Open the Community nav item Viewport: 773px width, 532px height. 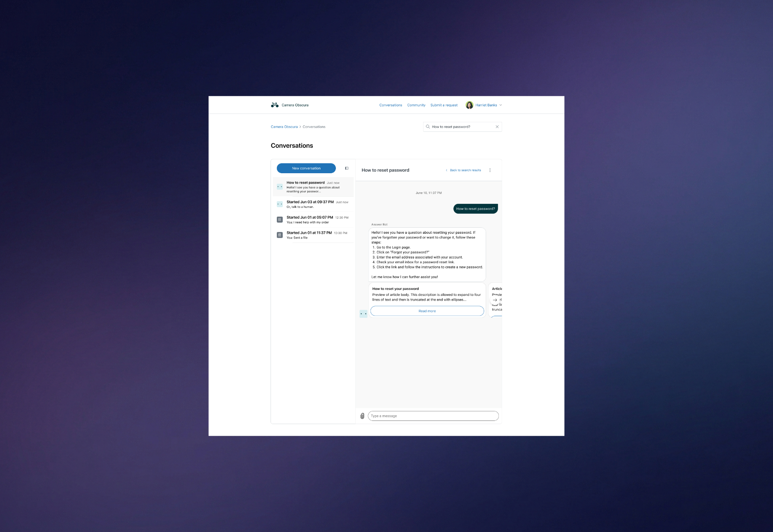point(416,105)
